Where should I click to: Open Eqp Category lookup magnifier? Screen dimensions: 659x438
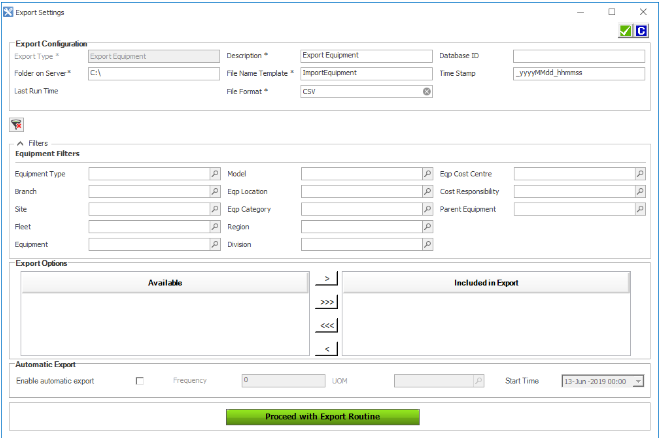(x=427, y=209)
